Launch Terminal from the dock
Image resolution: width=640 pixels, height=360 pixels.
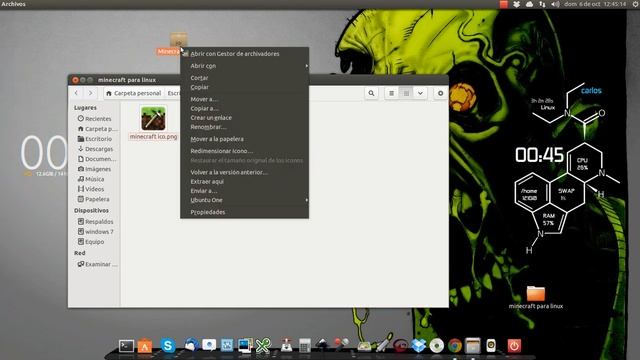[126, 346]
